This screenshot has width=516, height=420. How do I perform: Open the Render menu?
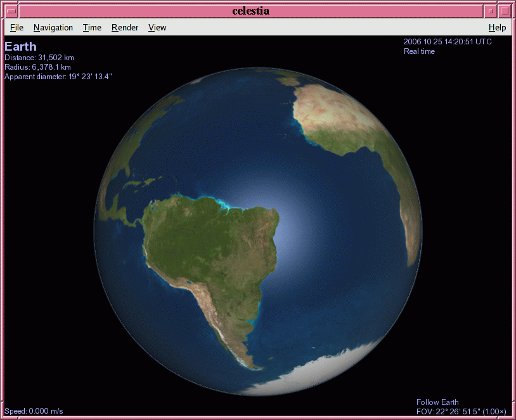tap(125, 27)
